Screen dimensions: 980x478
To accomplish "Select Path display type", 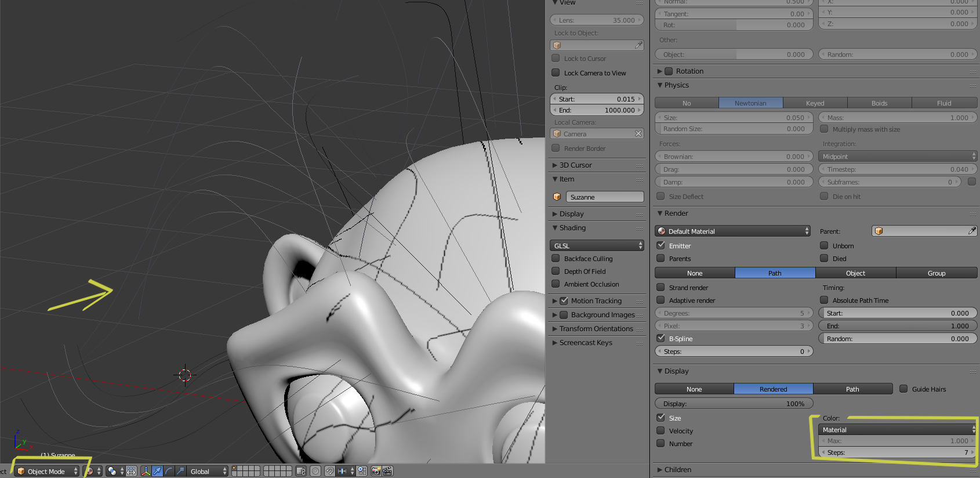I will [853, 389].
